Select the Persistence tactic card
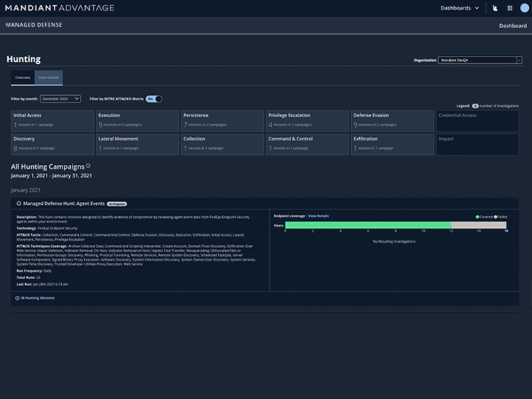 pos(222,121)
